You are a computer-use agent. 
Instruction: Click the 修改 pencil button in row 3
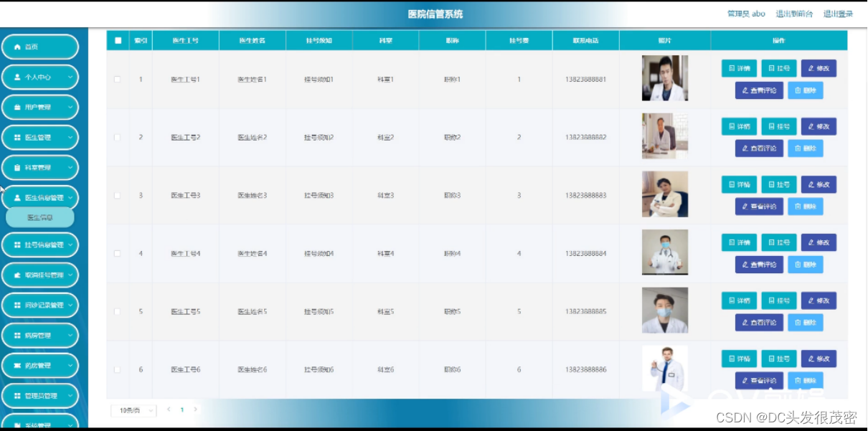point(819,184)
